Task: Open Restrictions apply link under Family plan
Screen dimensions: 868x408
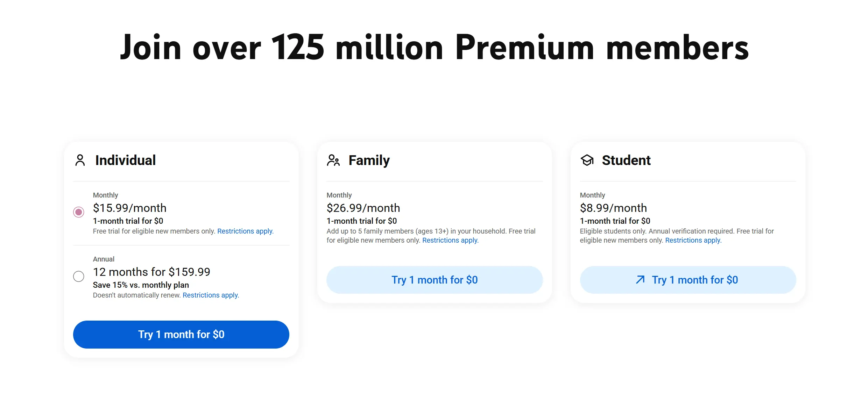Action: (450, 240)
